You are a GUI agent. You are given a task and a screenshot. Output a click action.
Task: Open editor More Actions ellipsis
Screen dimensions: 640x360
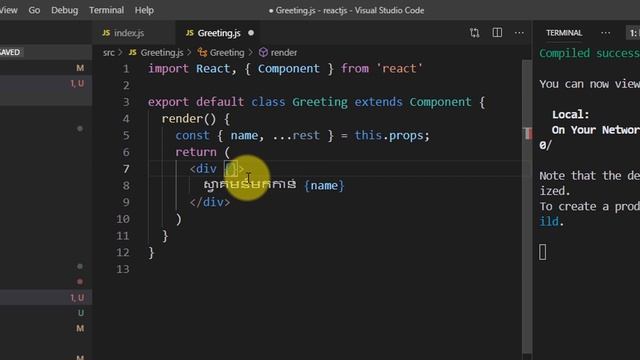pyautogui.click(x=519, y=33)
